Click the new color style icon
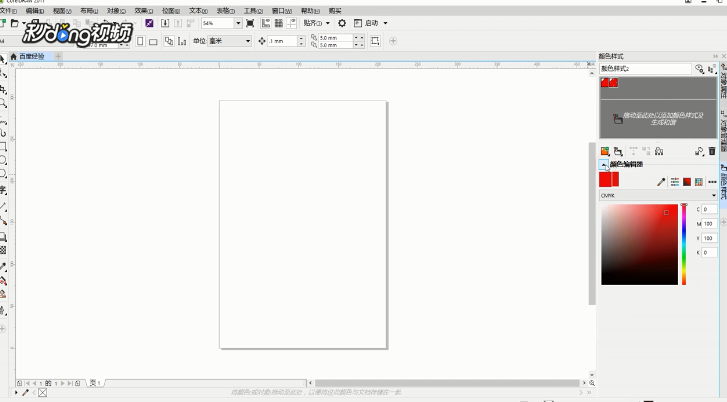The image size is (727, 402). tap(605, 151)
